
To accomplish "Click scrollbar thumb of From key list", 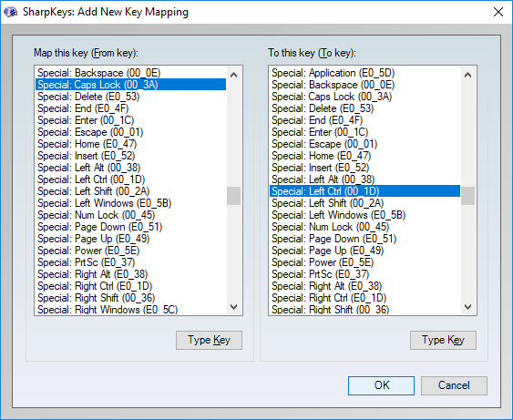I will point(233,196).
